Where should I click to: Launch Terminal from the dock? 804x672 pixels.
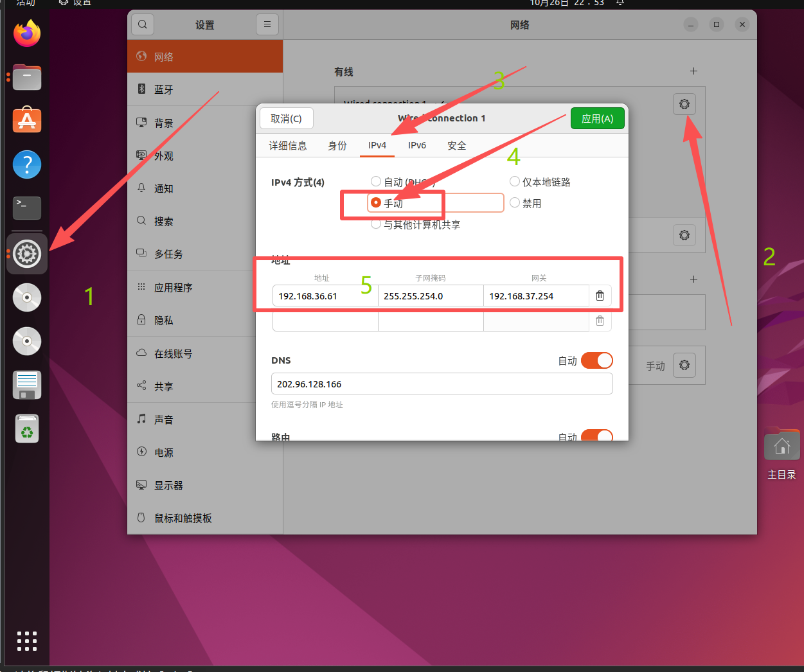pos(27,208)
